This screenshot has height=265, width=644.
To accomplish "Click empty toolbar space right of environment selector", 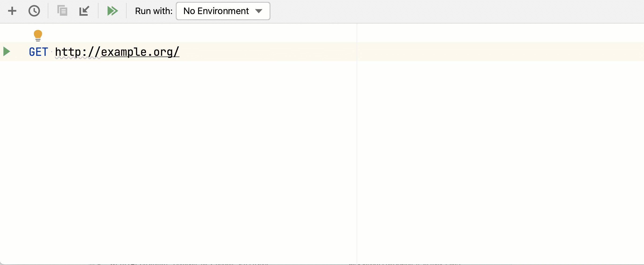I will (x=450, y=11).
